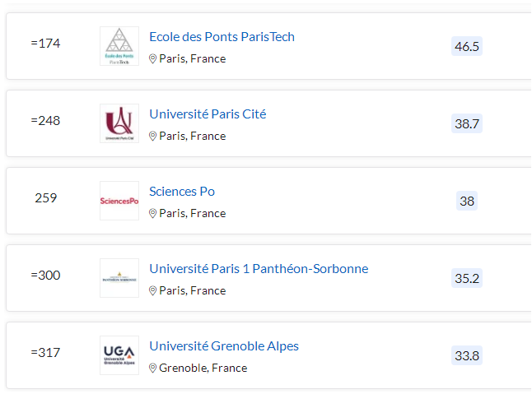
Task: Click the Ecole des Ponts ParisTech logo
Action: 119,46
